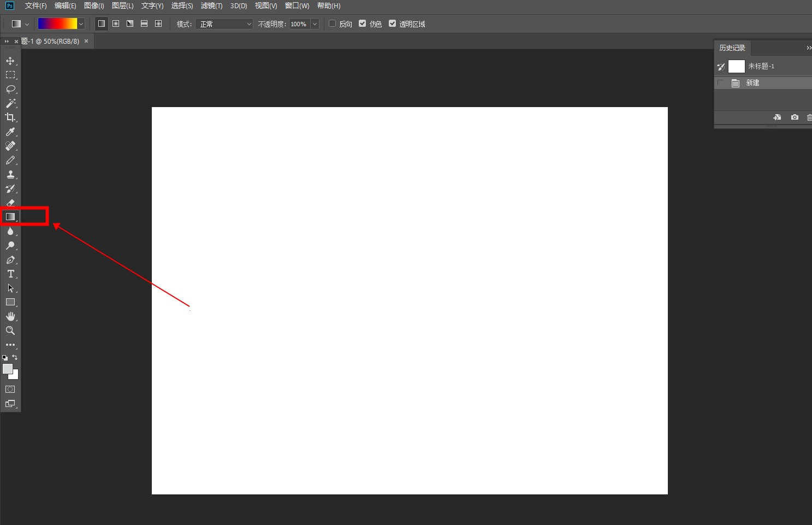Expand the gradient preset picker arrow
Viewport: 812px width, 525px height.
81,24
